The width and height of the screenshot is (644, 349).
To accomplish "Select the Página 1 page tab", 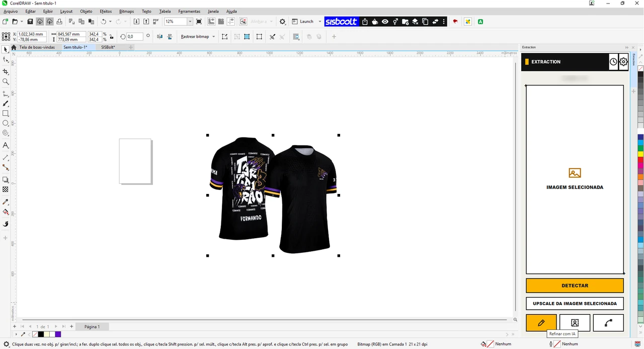I will point(92,327).
